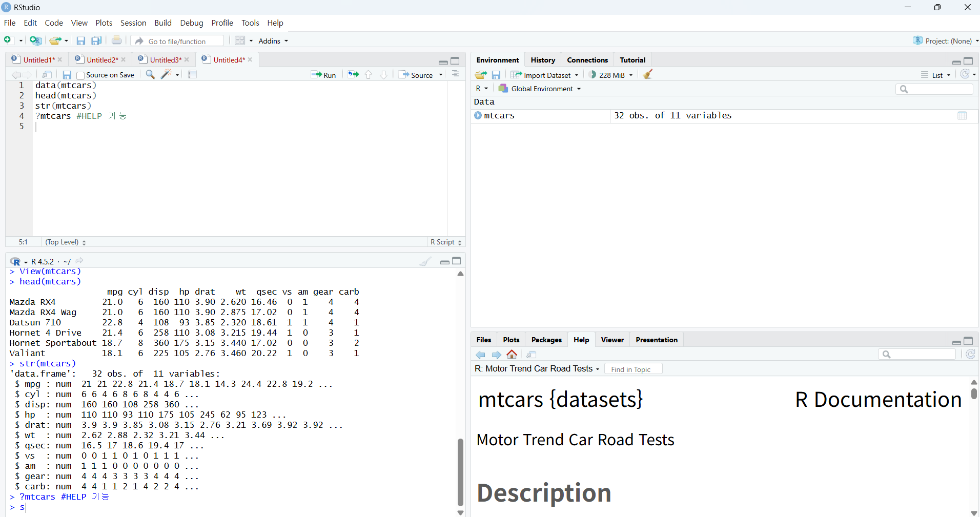Switch to the Packages tab
Image resolution: width=980 pixels, height=517 pixels.
pos(546,340)
